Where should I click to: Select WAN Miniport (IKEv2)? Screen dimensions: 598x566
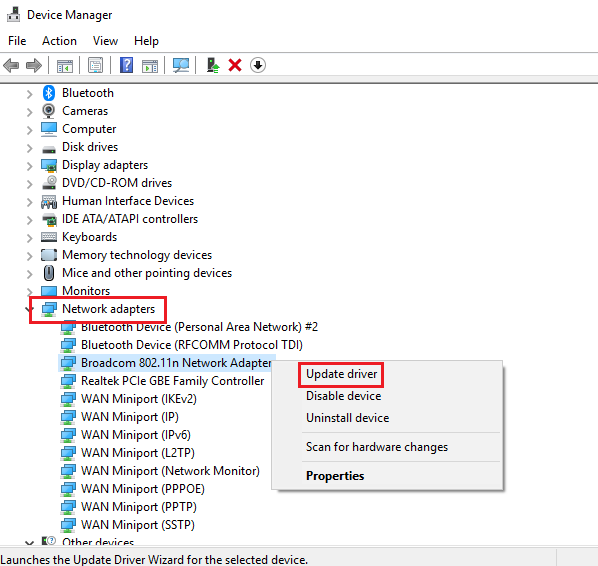(x=139, y=399)
